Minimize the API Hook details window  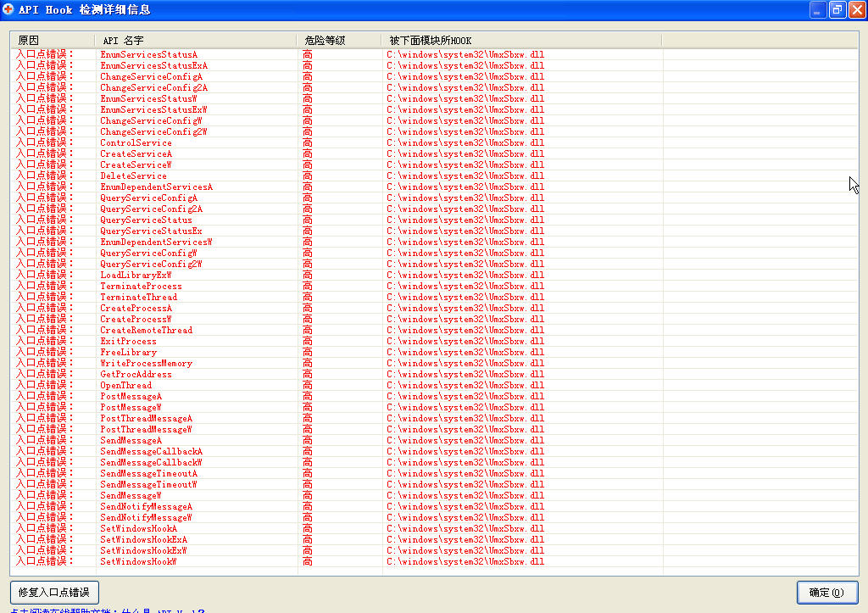coord(818,10)
